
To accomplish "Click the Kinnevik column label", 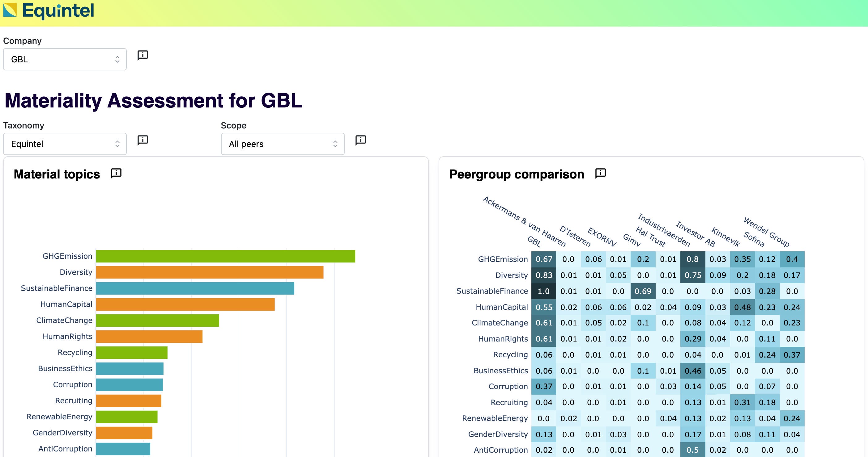I will coord(725,237).
